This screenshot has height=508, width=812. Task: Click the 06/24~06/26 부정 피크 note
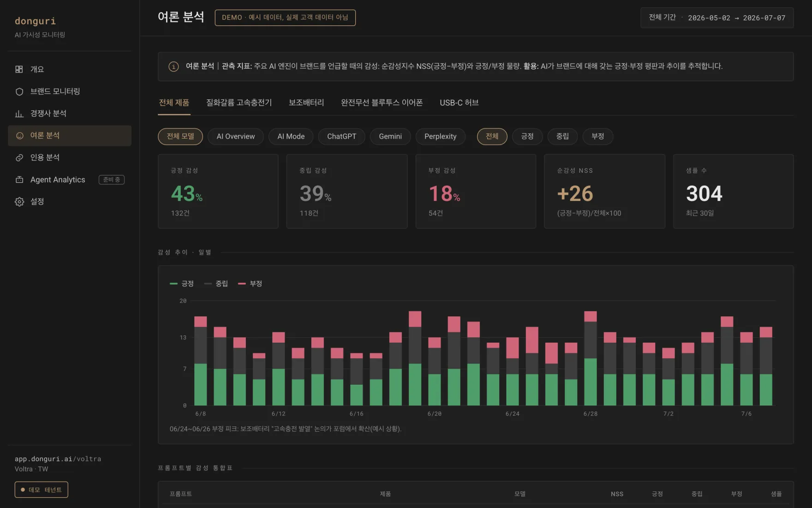coord(286,429)
